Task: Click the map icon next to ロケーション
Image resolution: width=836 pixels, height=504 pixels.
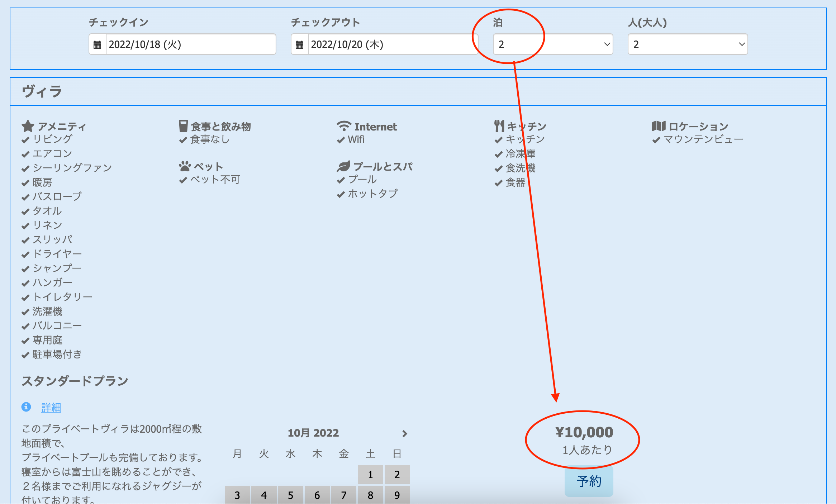Action: [x=659, y=126]
